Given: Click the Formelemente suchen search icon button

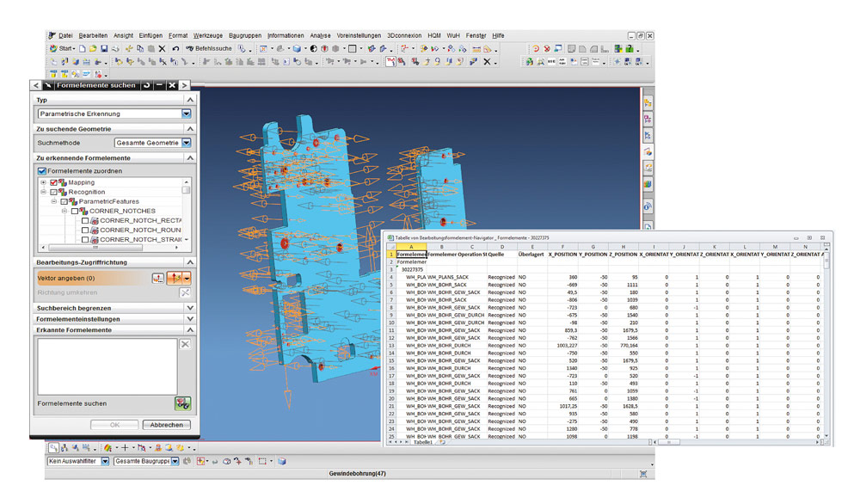Looking at the screenshot, I should [182, 403].
